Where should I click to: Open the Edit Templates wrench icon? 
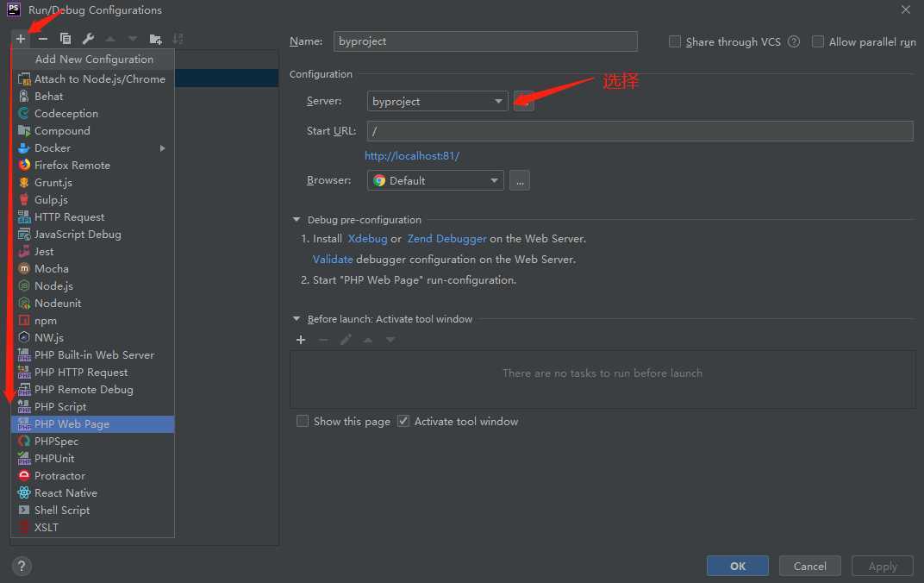88,39
